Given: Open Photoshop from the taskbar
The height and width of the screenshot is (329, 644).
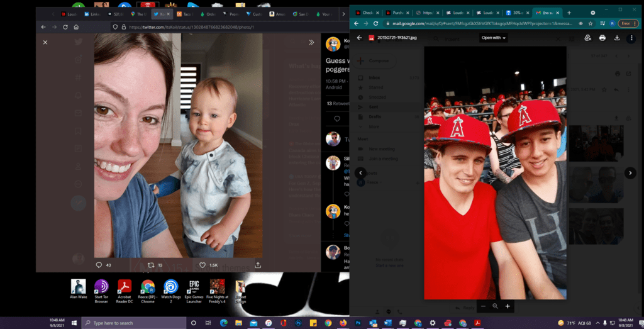Looking at the screenshot, I should point(358,323).
